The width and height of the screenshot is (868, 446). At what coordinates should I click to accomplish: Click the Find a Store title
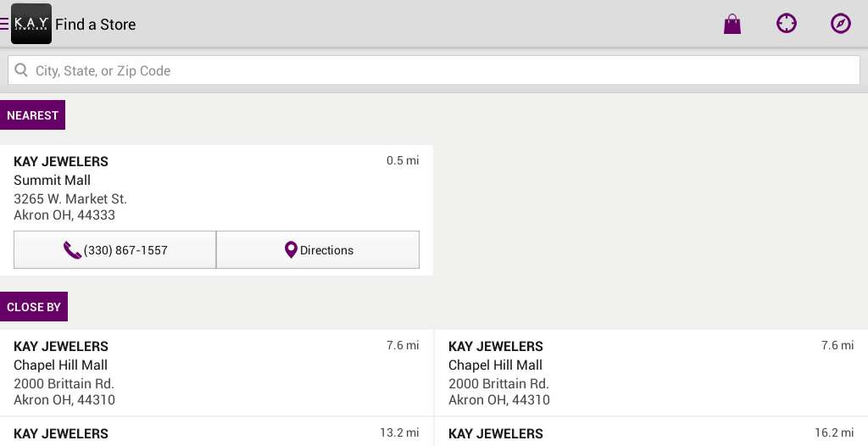point(96,25)
